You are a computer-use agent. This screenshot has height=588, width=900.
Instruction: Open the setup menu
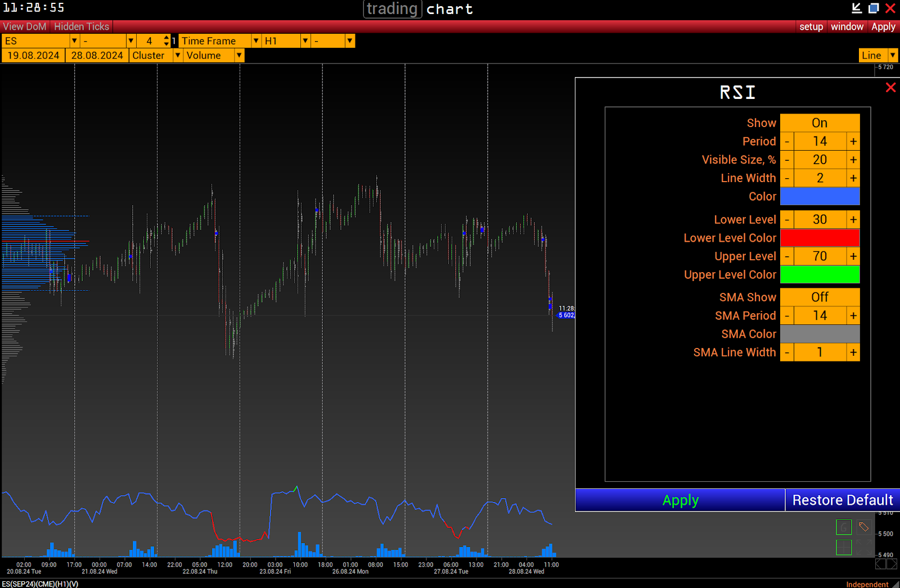pos(811,26)
